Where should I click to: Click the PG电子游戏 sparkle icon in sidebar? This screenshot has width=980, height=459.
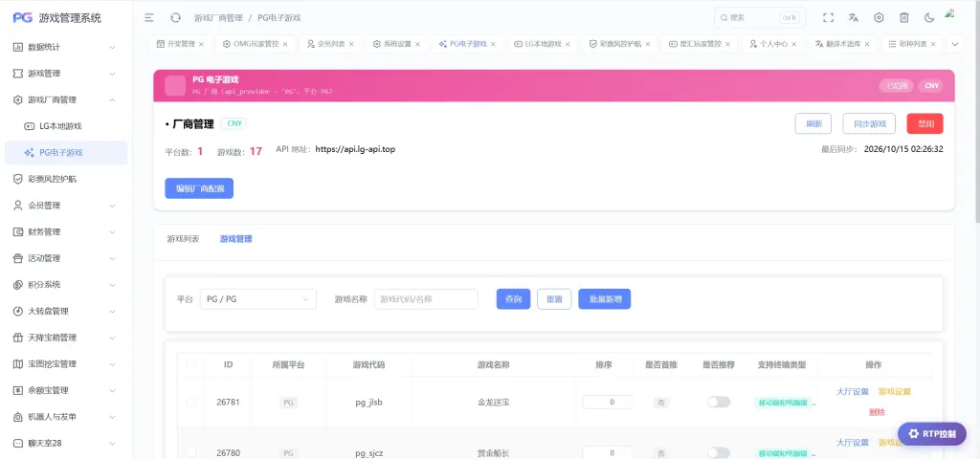point(29,152)
